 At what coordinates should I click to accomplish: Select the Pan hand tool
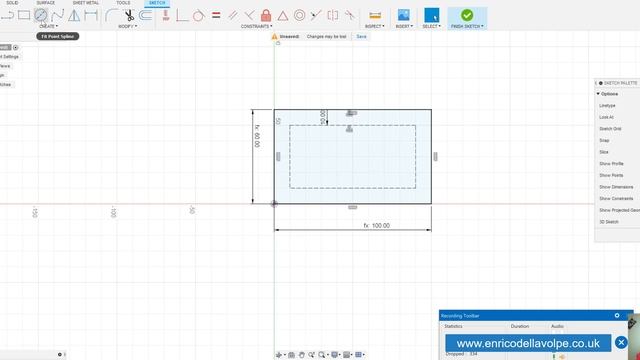[301, 355]
